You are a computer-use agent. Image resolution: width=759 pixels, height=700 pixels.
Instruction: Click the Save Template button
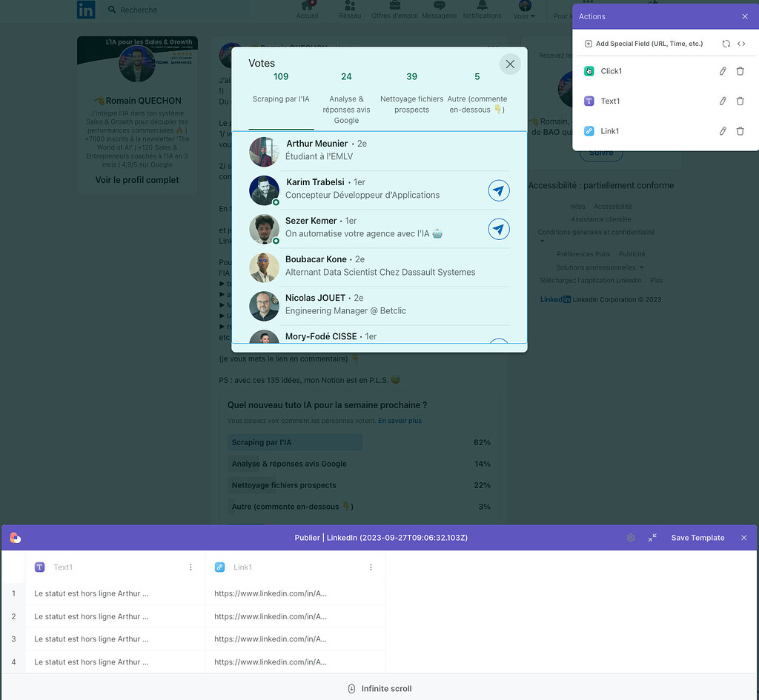(x=697, y=538)
